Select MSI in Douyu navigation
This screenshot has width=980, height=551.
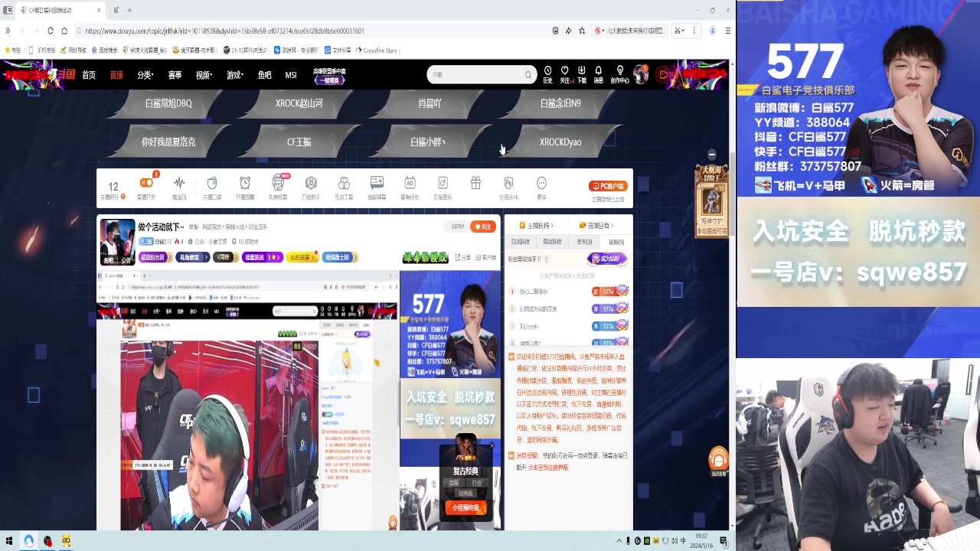(x=291, y=75)
